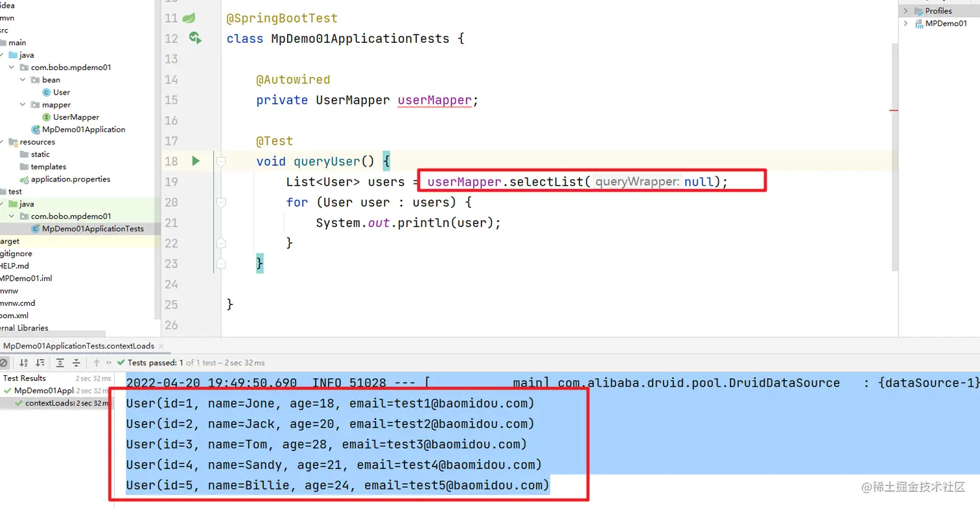Collapse all test results
980x508 pixels.
[x=76, y=363]
